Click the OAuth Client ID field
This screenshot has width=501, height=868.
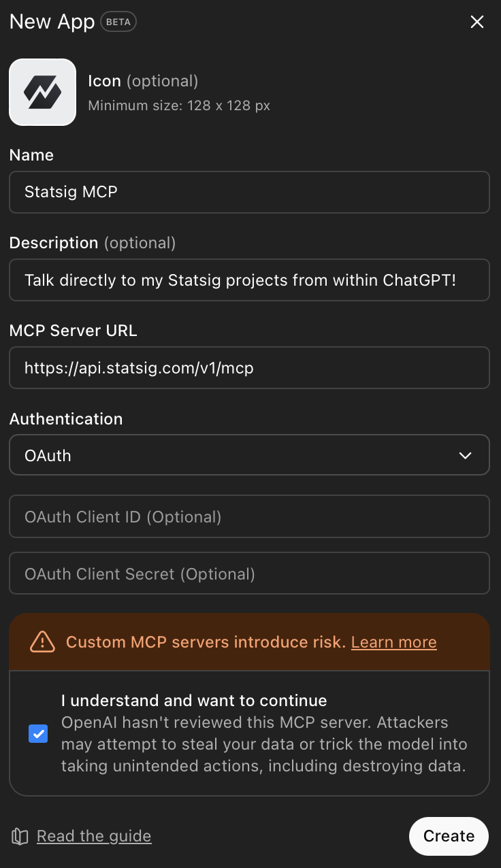[249, 516]
